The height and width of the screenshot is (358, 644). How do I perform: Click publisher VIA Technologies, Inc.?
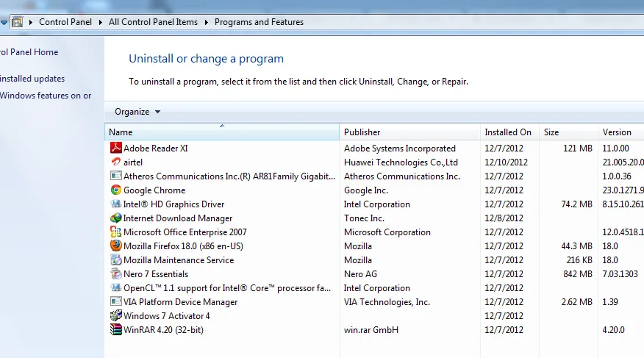coord(387,301)
